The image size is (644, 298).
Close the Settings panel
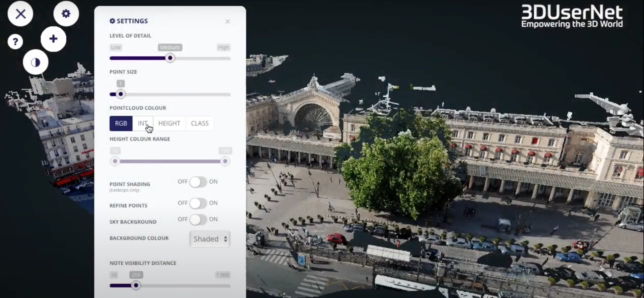coord(228,21)
